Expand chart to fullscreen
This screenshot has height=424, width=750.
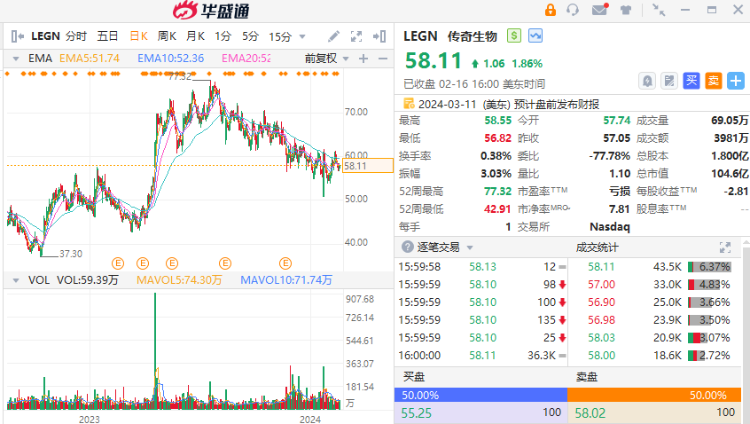[356, 36]
